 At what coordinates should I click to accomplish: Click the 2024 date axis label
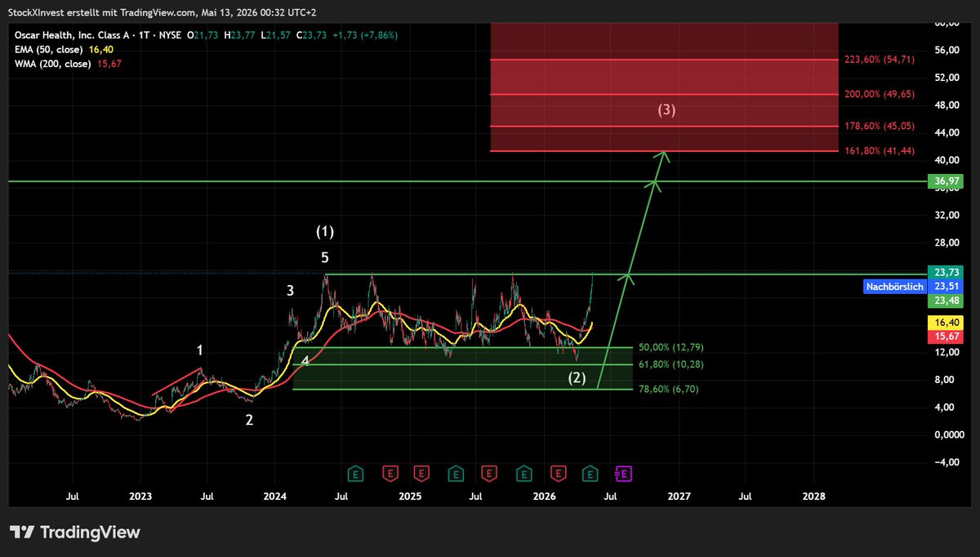coord(275,496)
